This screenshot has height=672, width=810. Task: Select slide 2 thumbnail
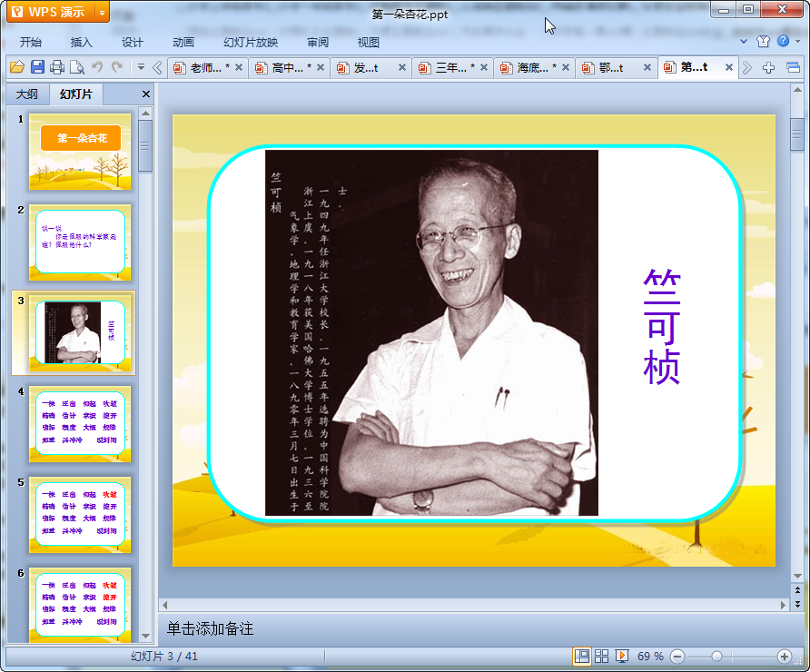[x=80, y=242]
